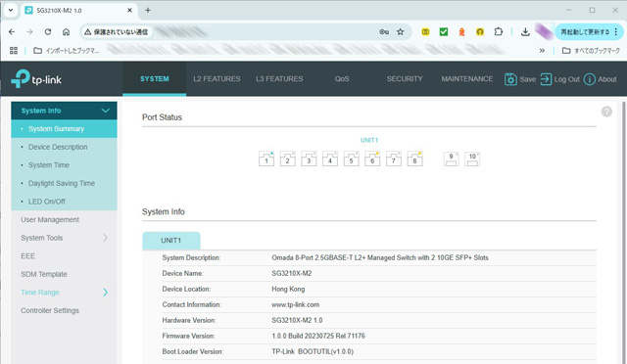Screen dimensions: 627x364
Task: Click the yellow extension icon in toolbar
Action: 425,31
